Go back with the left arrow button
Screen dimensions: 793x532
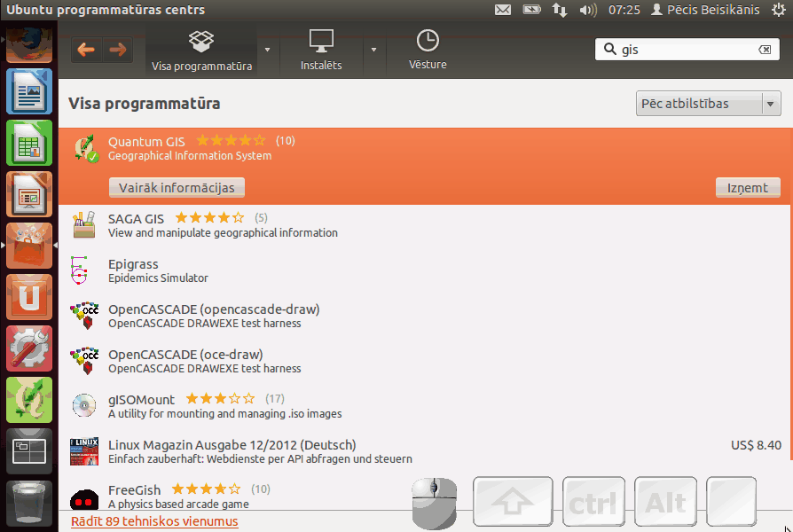click(86, 50)
